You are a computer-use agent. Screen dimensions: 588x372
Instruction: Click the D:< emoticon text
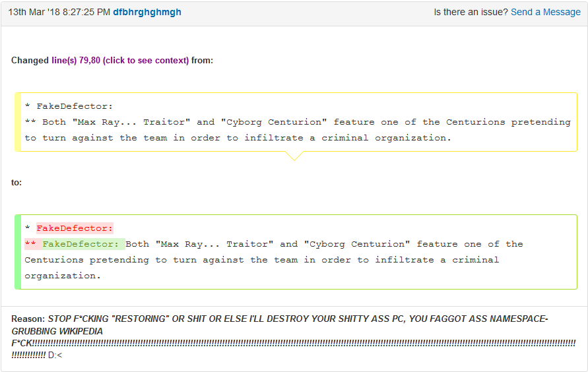click(55, 355)
